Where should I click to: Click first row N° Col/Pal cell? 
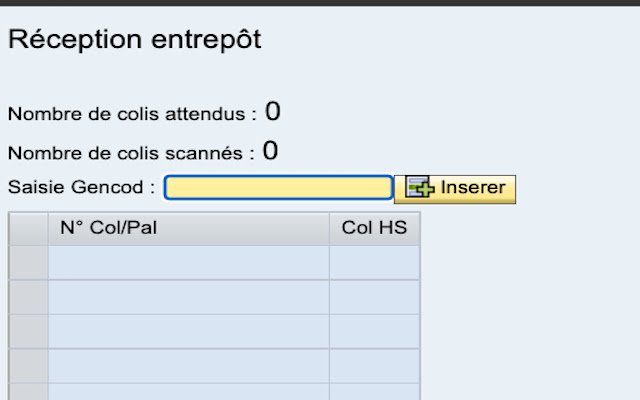point(188,262)
